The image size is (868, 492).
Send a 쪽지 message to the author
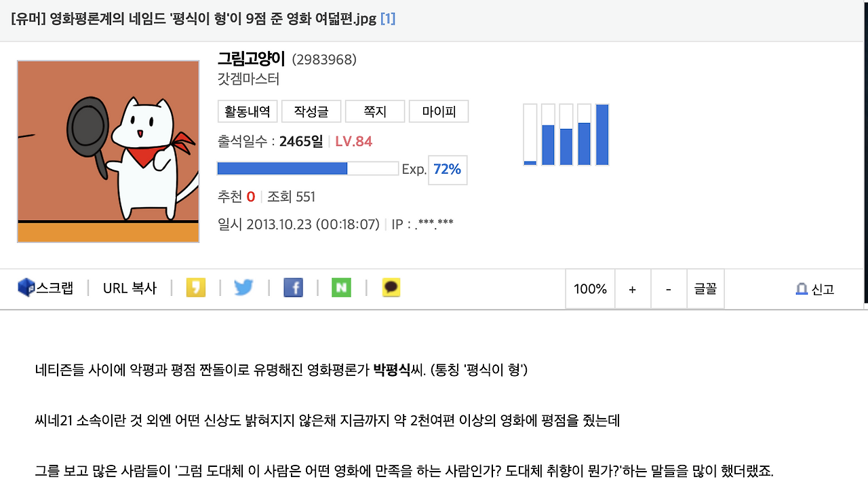tap(375, 111)
